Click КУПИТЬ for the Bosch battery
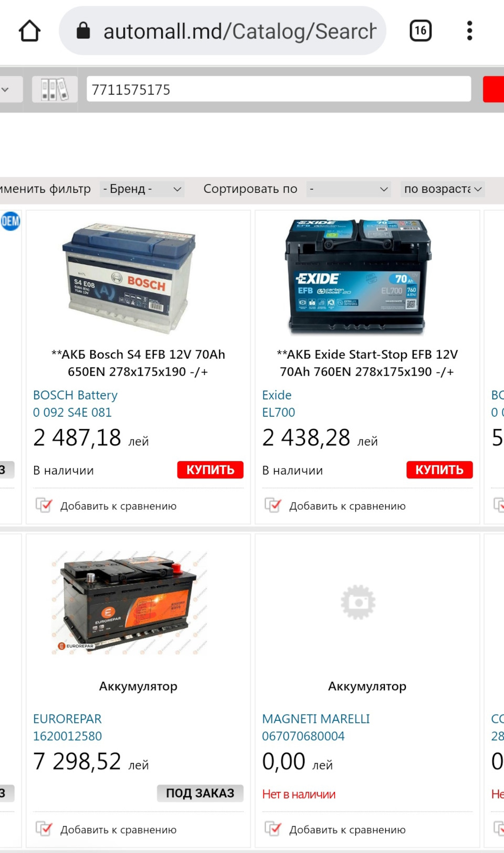Screen dimensions: 504x853 (210, 470)
